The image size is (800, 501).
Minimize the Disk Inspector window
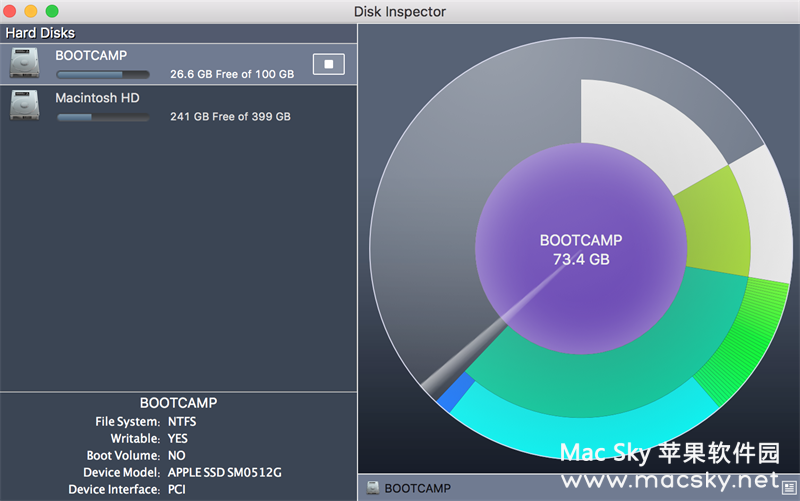click(31, 11)
